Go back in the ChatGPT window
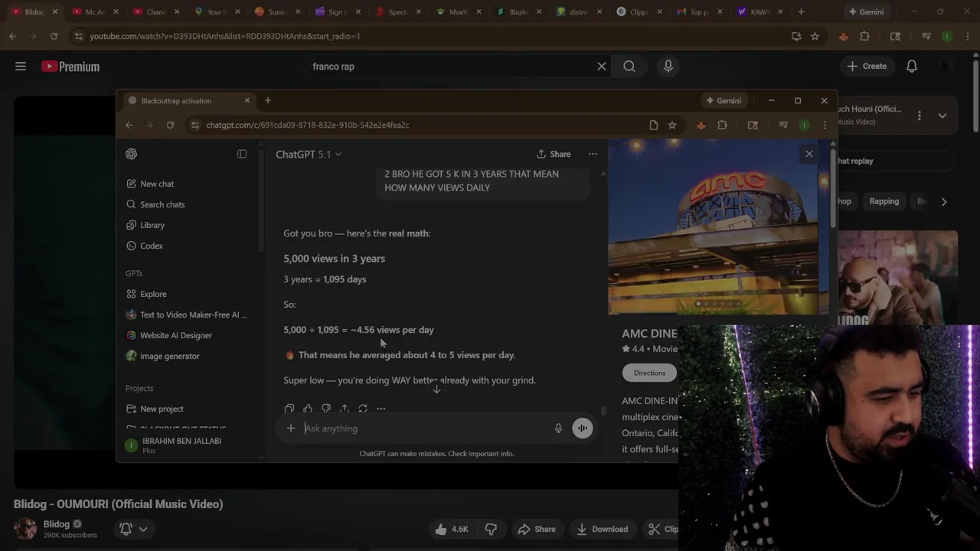Screen dimensions: 980x551 click(x=129, y=125)
